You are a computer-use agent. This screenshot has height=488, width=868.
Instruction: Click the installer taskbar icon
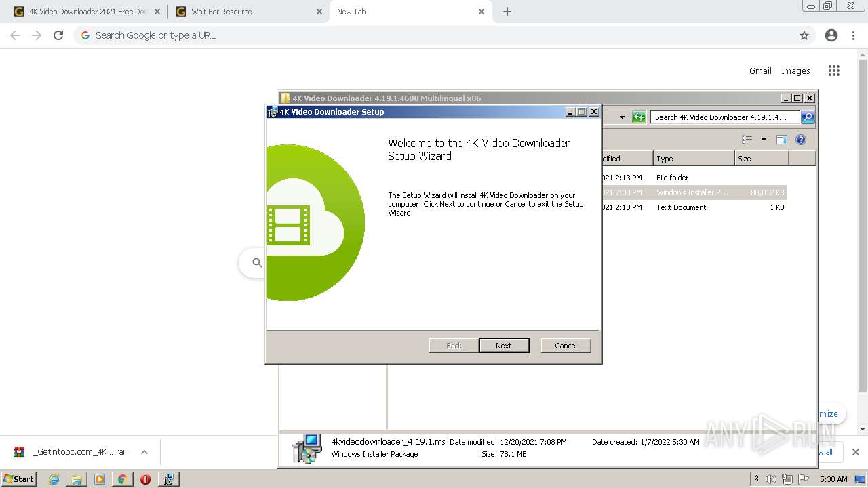click(169, 479)
